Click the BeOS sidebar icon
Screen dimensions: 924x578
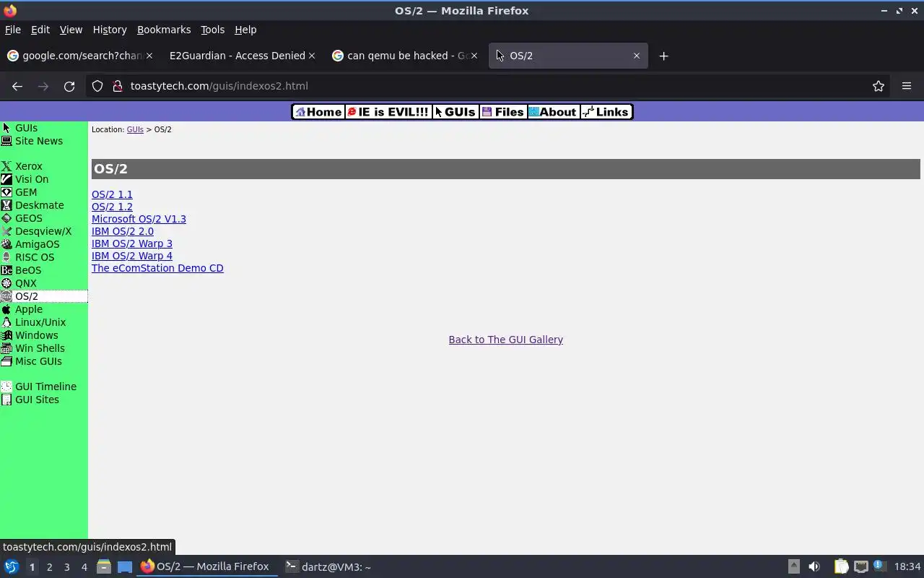tap(6, 270)
